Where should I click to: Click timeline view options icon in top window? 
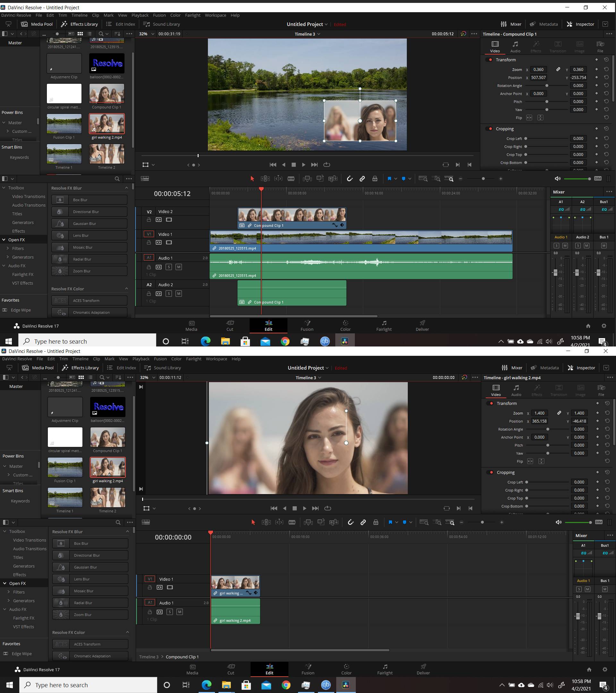click(x=145, y=179)
